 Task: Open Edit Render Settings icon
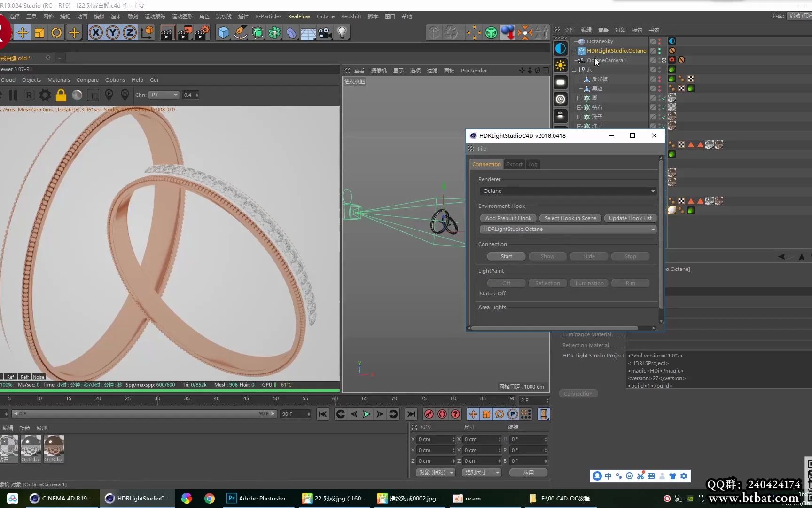pos(202,32)
